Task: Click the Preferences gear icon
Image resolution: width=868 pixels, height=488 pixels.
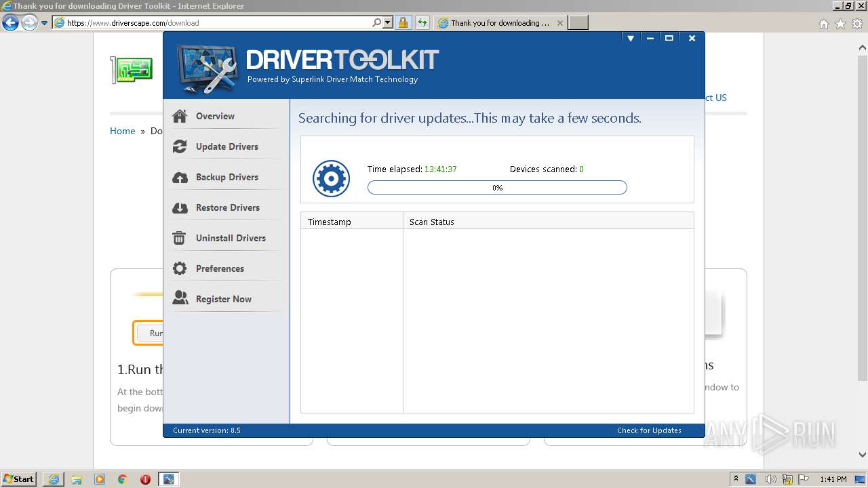Action: 180,268
